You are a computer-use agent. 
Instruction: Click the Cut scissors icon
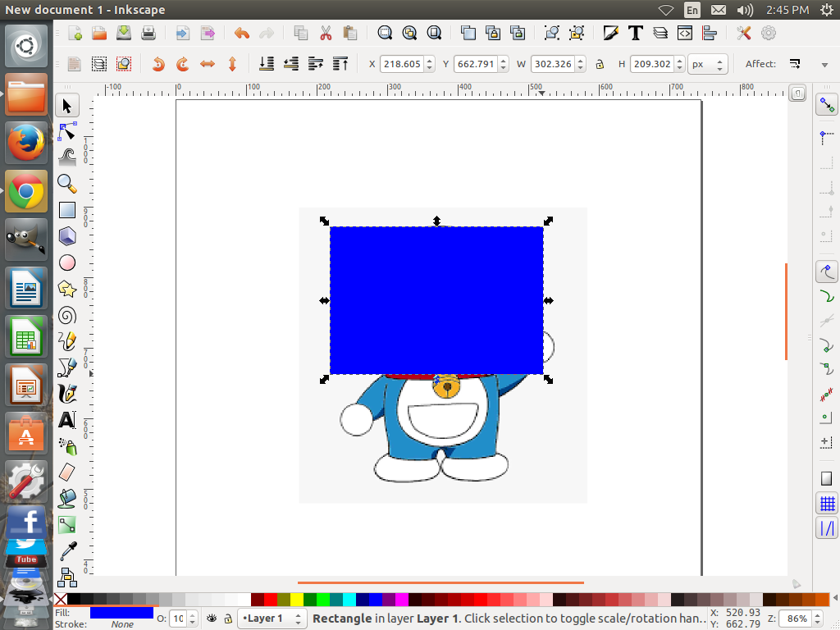click(326, 33)
